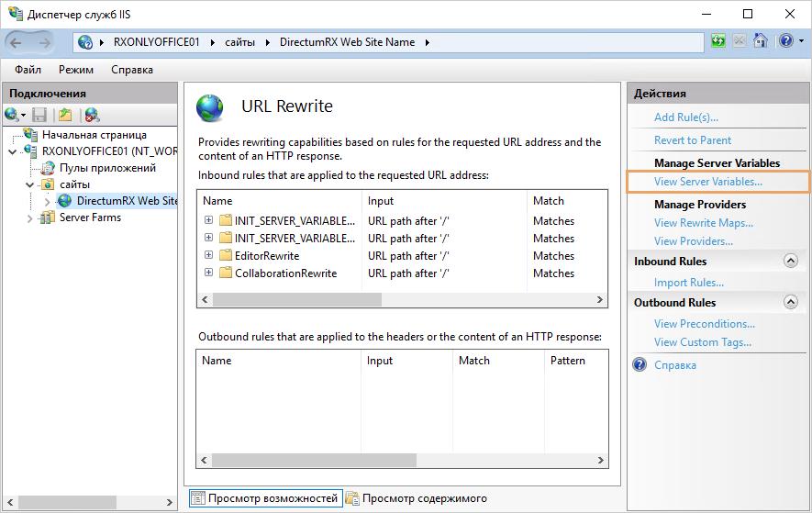Expand the Server Farms tree node
Image resolution: width=812 pixels, height=513 pixels.
[30, 217]
